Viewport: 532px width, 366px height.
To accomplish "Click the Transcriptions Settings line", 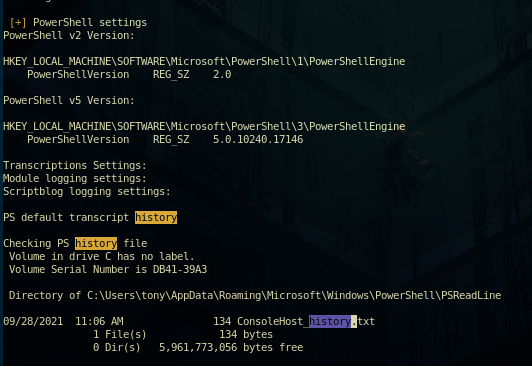I will coord(75,166).
